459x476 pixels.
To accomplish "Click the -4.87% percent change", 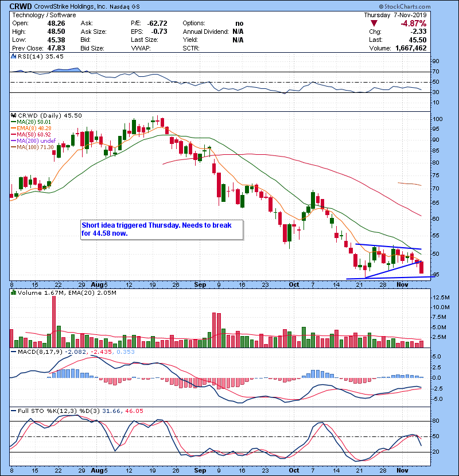I will pyautogui.click(x=414, y=24).
